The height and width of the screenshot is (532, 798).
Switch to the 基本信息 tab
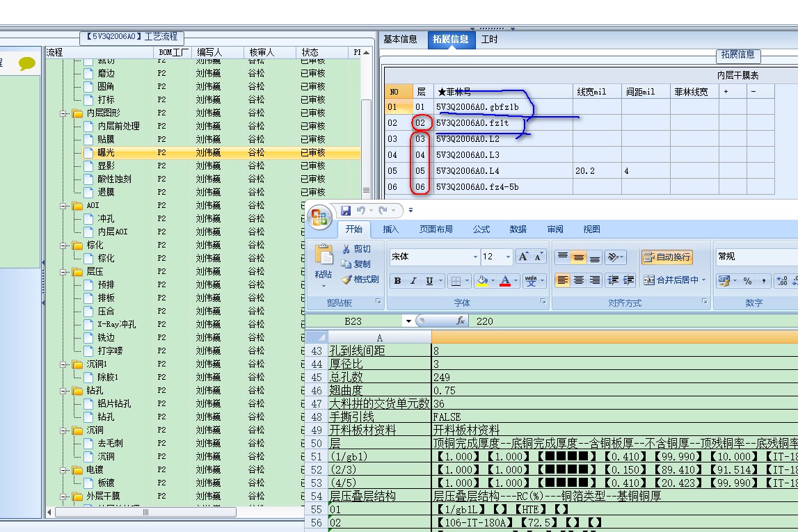tap(400, 39)
